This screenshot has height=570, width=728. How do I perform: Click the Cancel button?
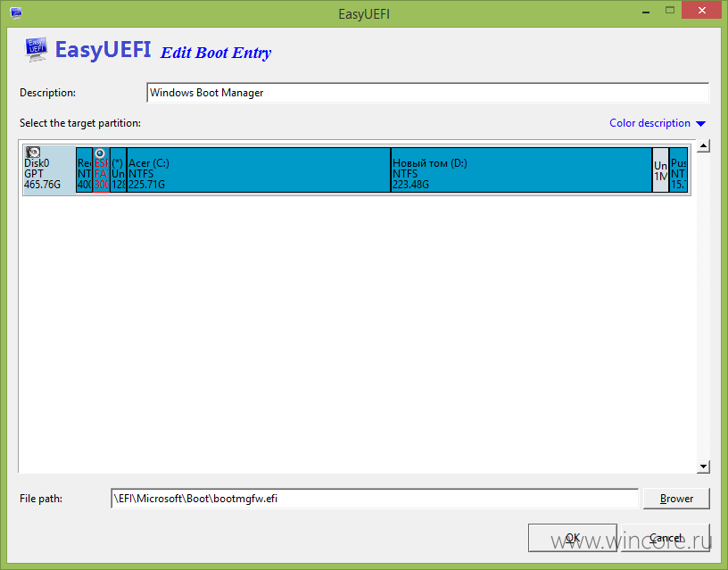tap(665, 538)
